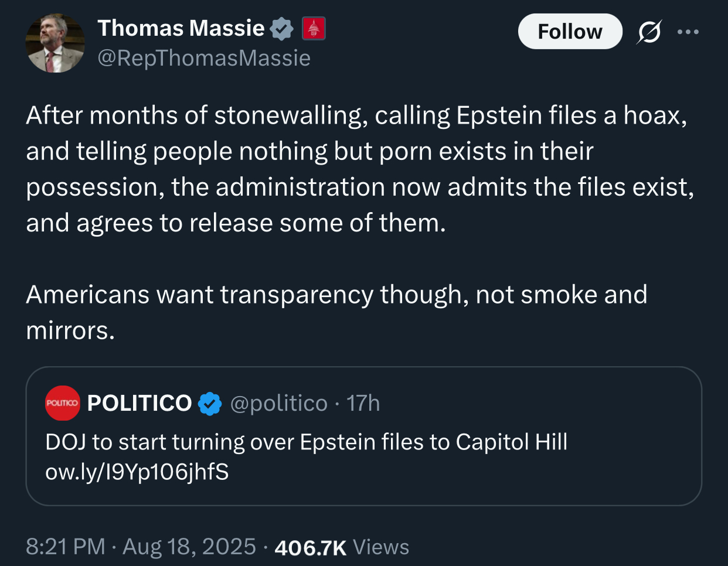Click the gray verified badge beside Thomas Massie
The width and height of the screenshot is (728, 566).
pyautogui.click(x=281, y=29)
